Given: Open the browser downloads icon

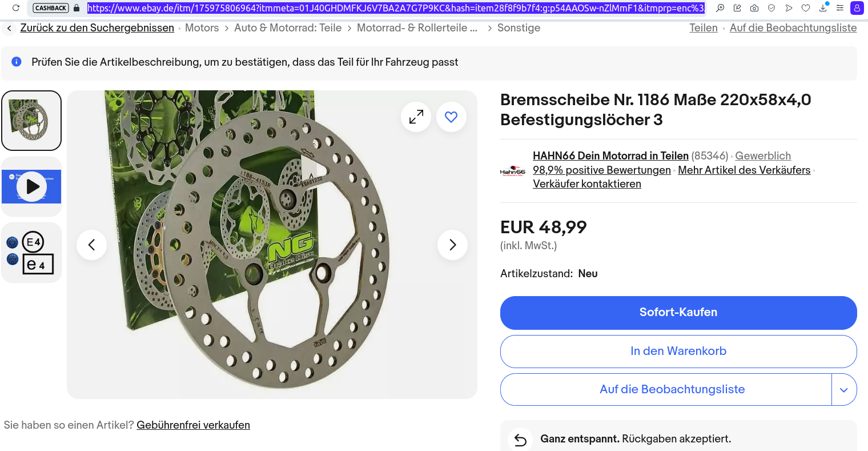Looking at the screenshot, I should pyautogui.click(x=823, y=8).
